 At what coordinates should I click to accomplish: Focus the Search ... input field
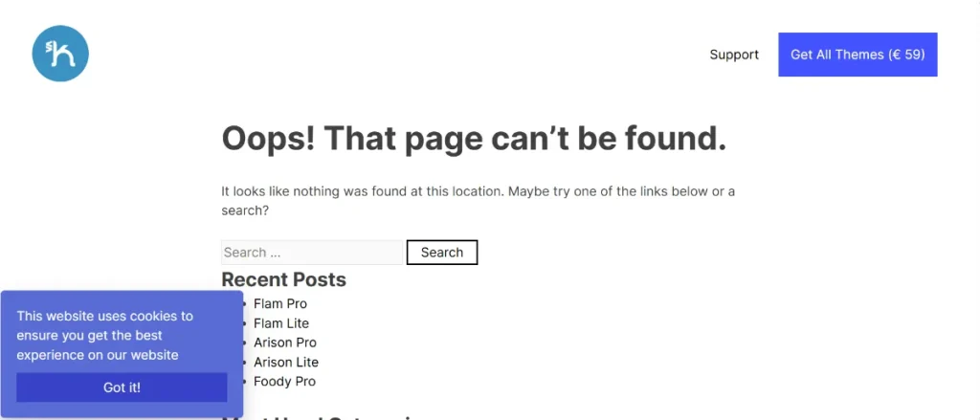[312, 253]
